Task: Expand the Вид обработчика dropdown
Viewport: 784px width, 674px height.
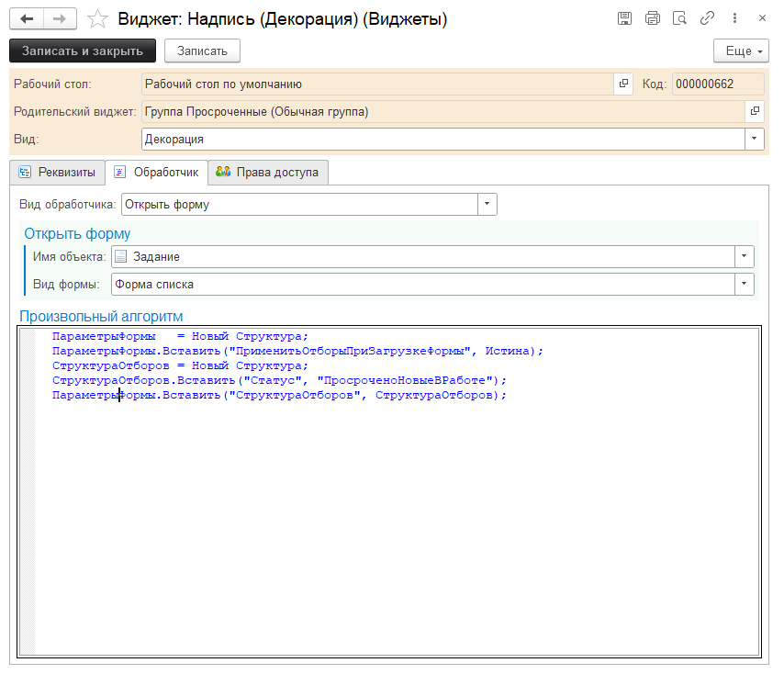Action: pos(487,204)
